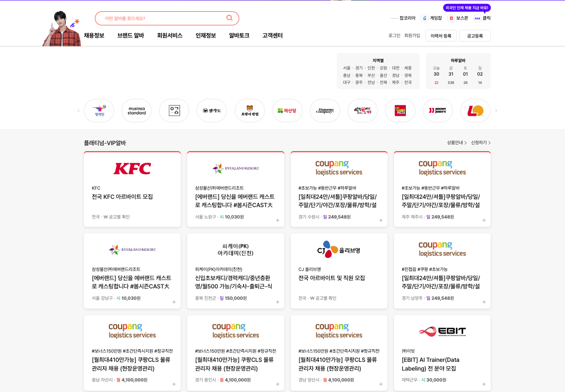
Task: Select 대구 in the 지역별 panel
Action: pyautogui.click(x=347, y=83)
